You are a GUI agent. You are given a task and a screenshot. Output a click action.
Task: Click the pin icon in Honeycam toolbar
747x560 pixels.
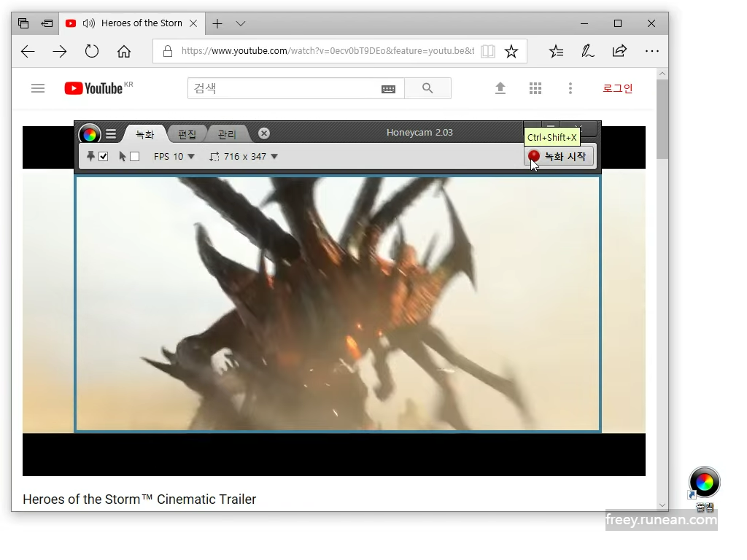(x=90, y=156)
